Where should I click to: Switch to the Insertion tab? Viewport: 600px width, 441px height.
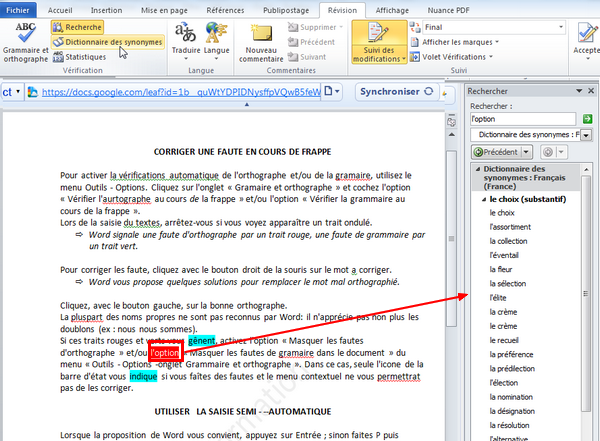pos(106,10)
